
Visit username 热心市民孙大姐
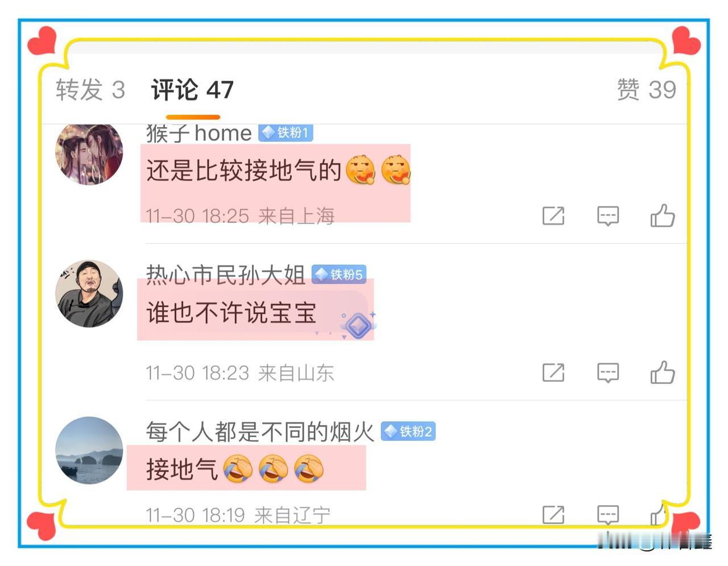pyautogui.click(x=226, y=275)
